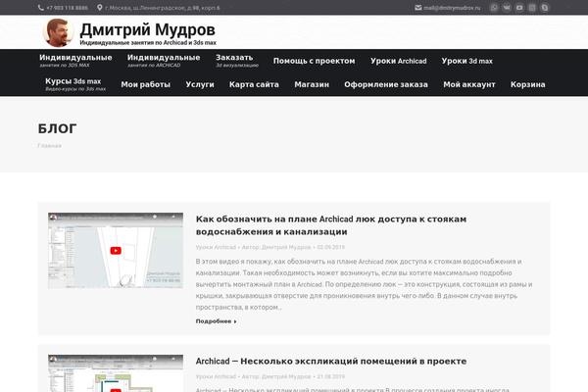Open Уроки 3d max menu item
The width and height of the screenshot is (588, 392).
[466, 61]
